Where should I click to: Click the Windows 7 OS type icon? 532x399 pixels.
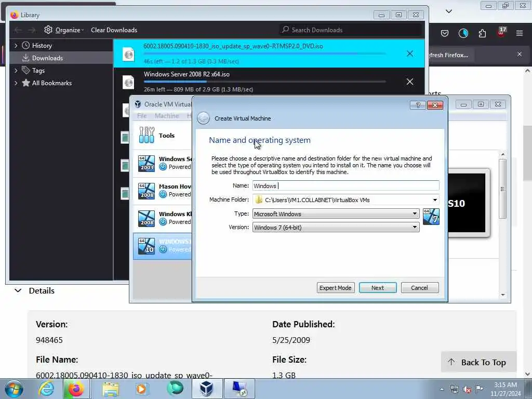point(431,217)
